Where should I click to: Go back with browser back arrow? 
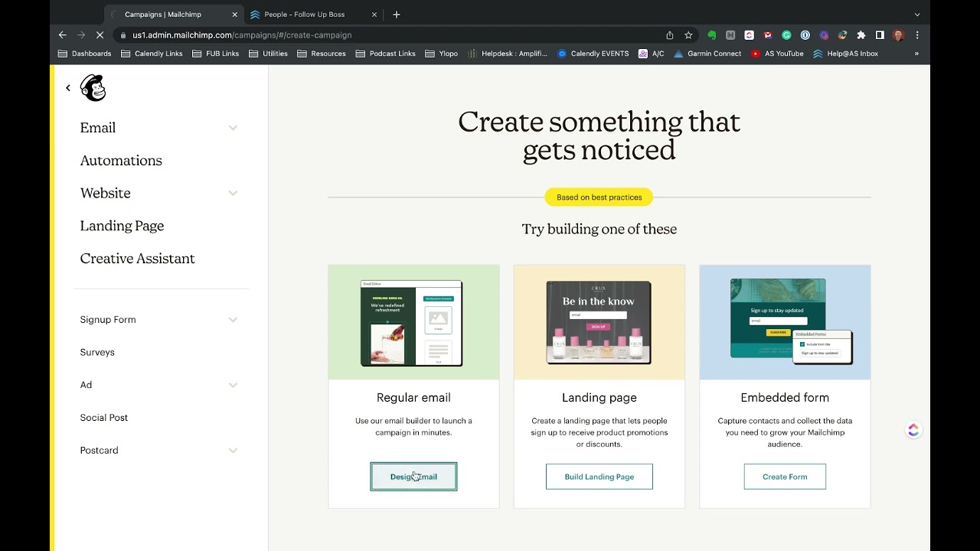(x=63, y=35)
